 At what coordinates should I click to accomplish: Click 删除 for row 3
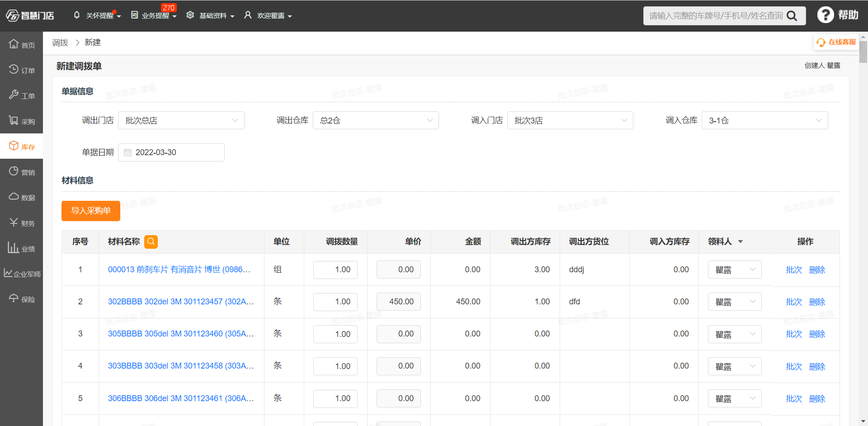pos(817,334)
